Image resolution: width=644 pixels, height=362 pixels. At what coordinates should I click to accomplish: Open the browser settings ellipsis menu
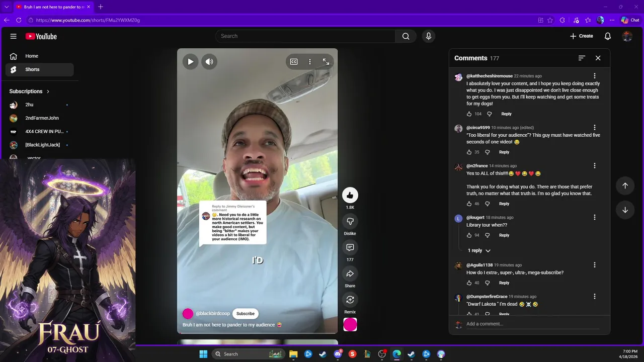[612, 20]
